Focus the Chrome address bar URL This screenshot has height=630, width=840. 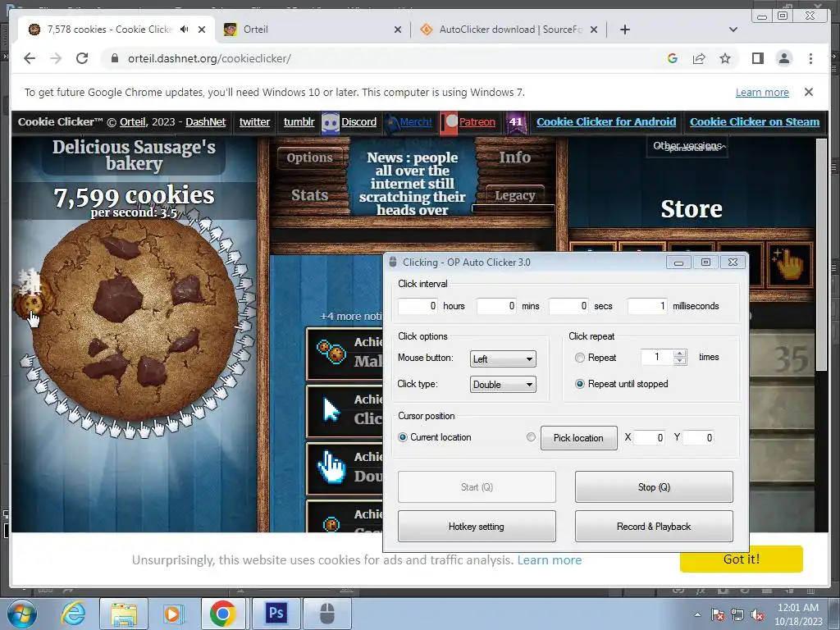point(209,58)
